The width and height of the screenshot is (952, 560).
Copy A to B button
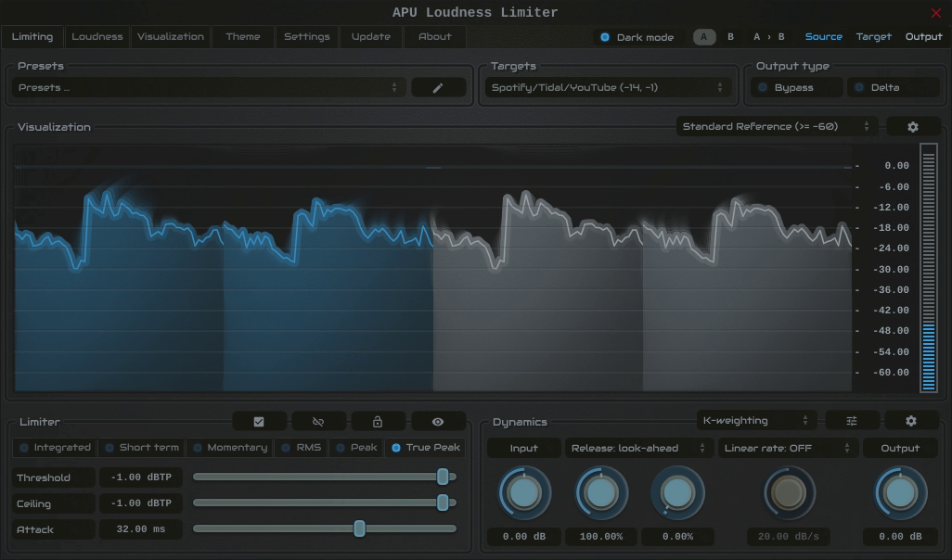click(x=768, y=37)
